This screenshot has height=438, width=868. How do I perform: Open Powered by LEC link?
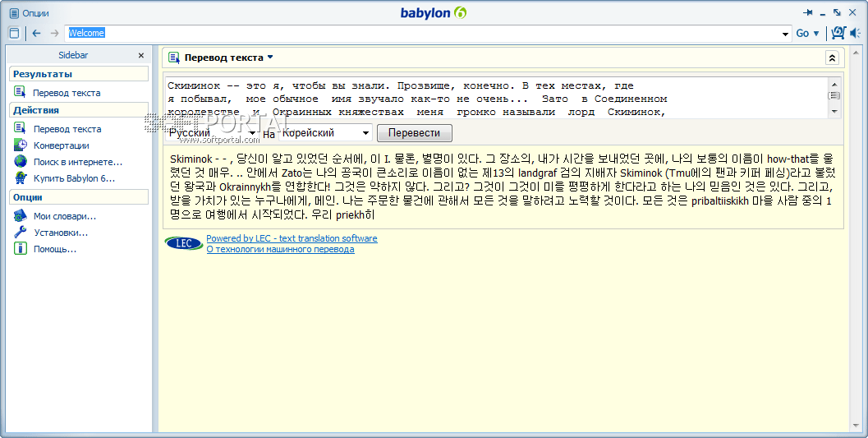292,238
